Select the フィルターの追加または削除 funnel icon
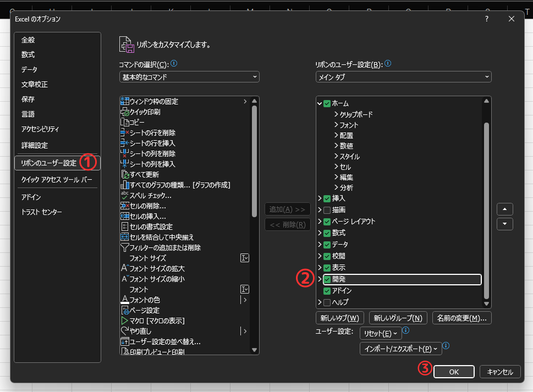This screenshot has width=533, height=392. (x=125, y=247)
